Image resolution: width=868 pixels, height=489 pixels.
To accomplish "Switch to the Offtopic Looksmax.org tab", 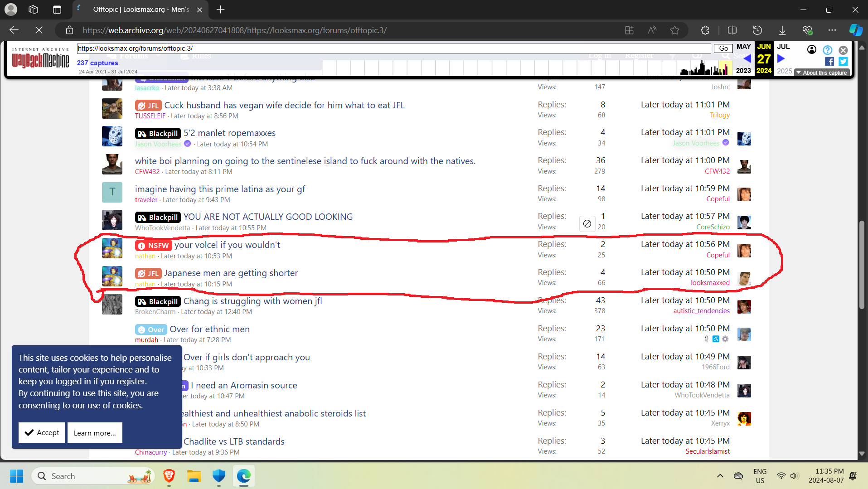I will coord(141,10).
